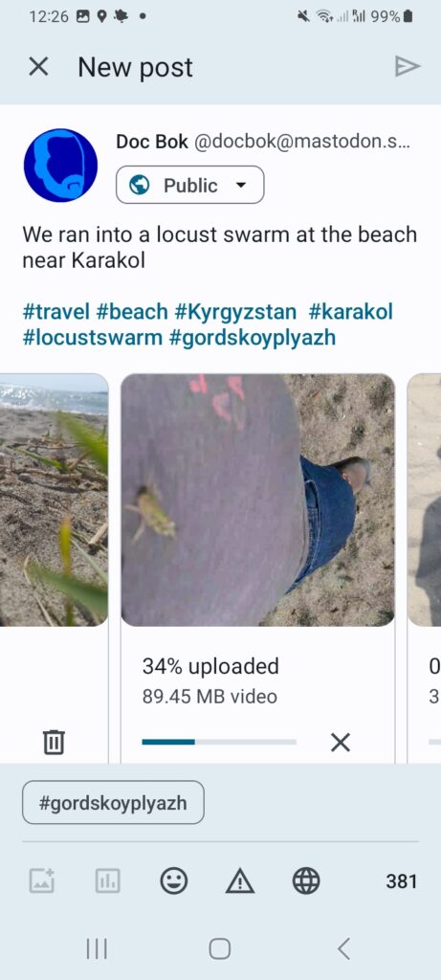Toggle the content warning triangle
Screen dimensions: 441x980
240,881
